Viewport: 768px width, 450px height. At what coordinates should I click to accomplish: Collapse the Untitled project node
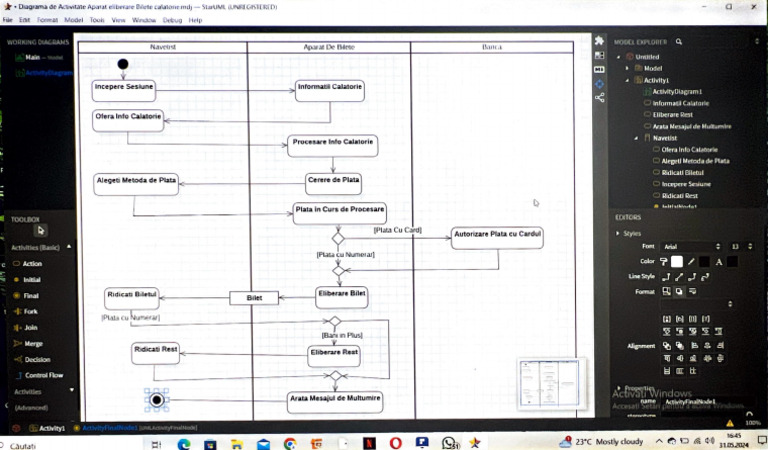click(619, 57)
